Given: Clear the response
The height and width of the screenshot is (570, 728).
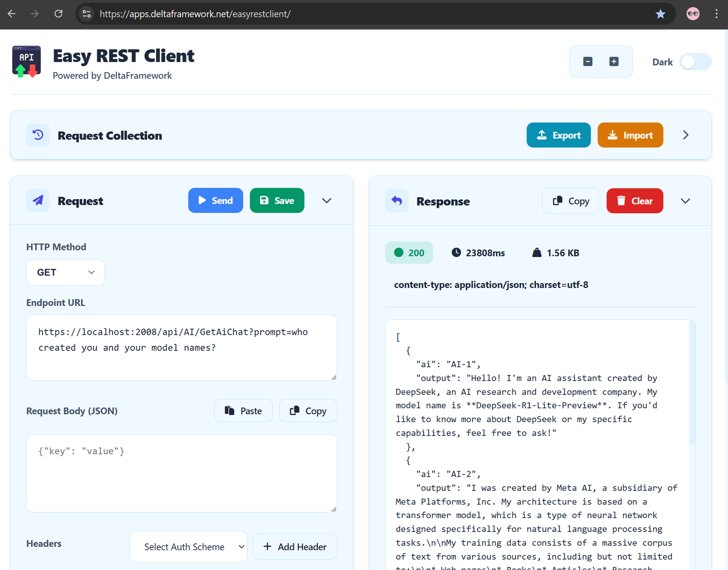Looking at the screenshot, I should tap(635, 201).
